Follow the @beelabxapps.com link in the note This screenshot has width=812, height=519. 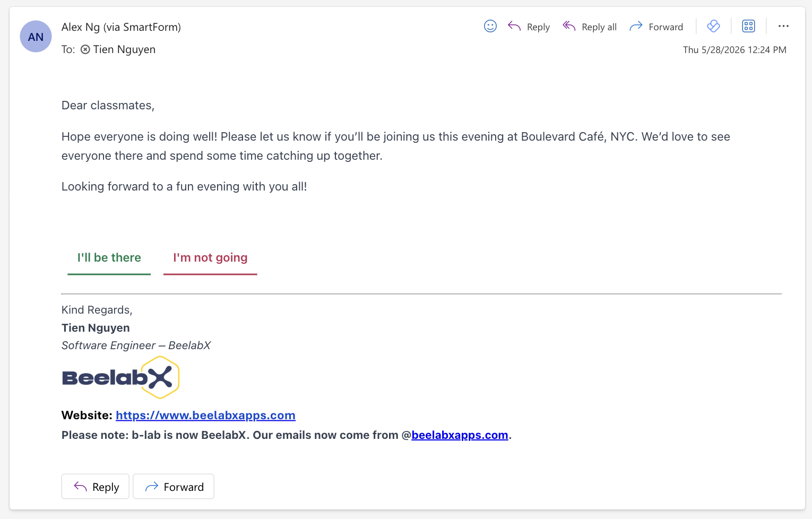pos(460,435)
